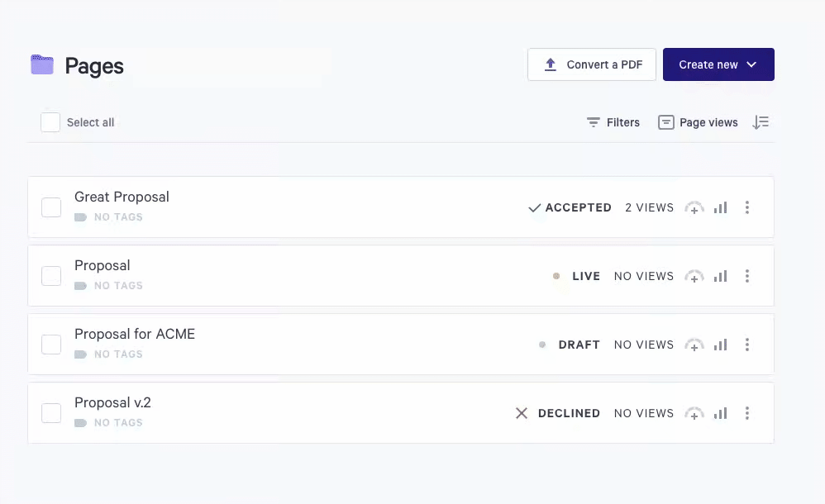Open the Proposal for ACME page
Screen dimensions: 825x504
[x=135, y=334]
